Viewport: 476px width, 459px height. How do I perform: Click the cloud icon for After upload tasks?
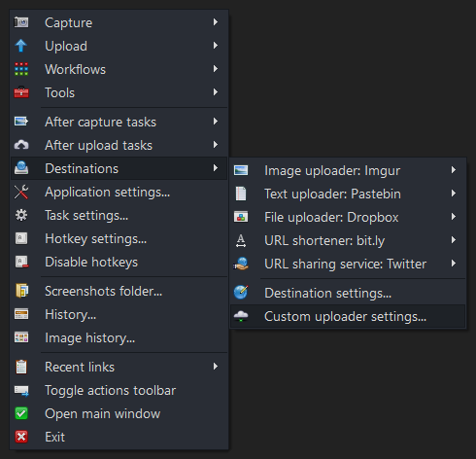pos(21,145)
